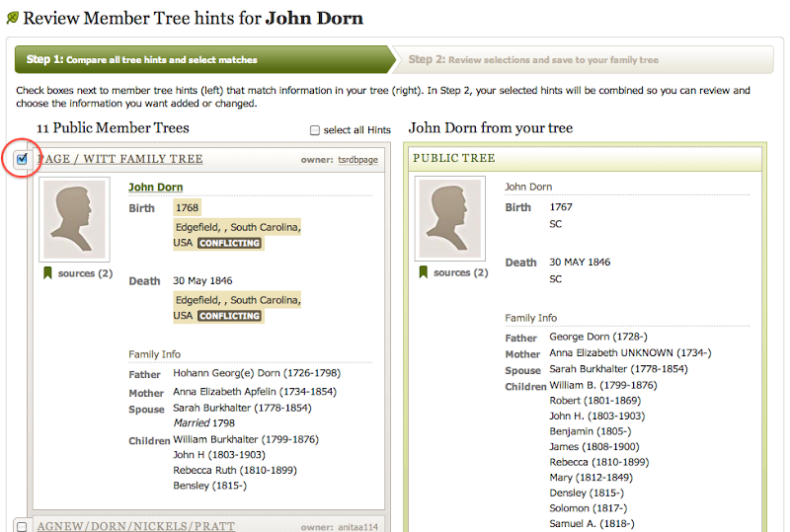Open owner tsrdbpage profile link

click(x=357, y=160)
